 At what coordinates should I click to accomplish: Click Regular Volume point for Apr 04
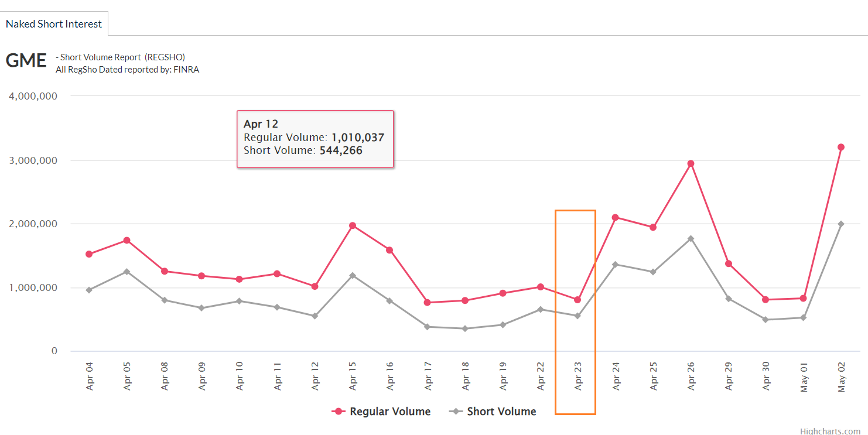click(x=89, y=254)
